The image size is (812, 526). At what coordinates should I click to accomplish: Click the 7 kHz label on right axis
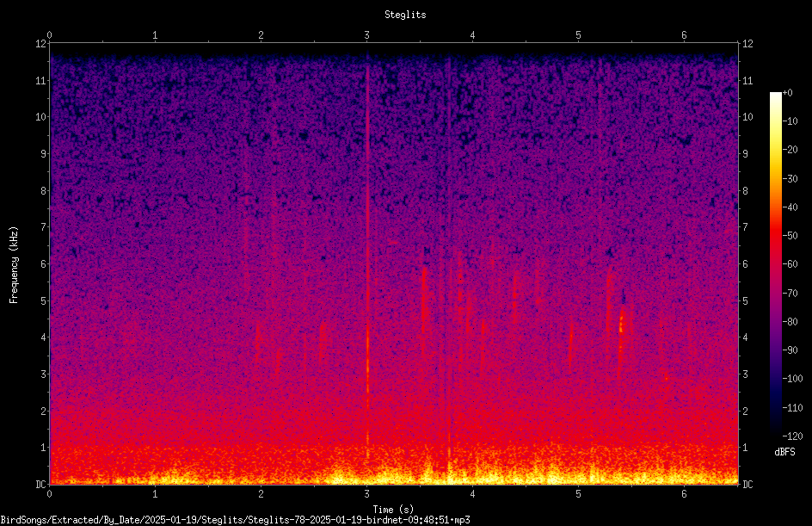coord(745,227)
